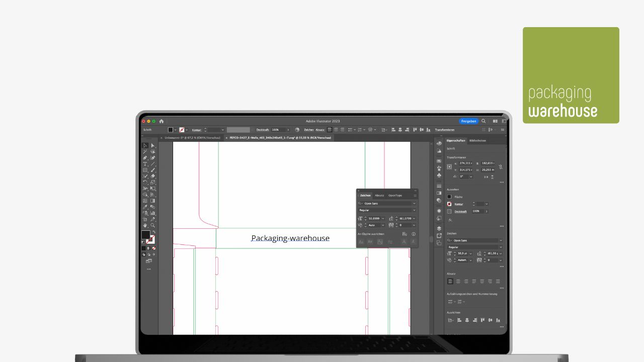
Task: Select the Direct Selection arrow tool
Action: (153, 146)
